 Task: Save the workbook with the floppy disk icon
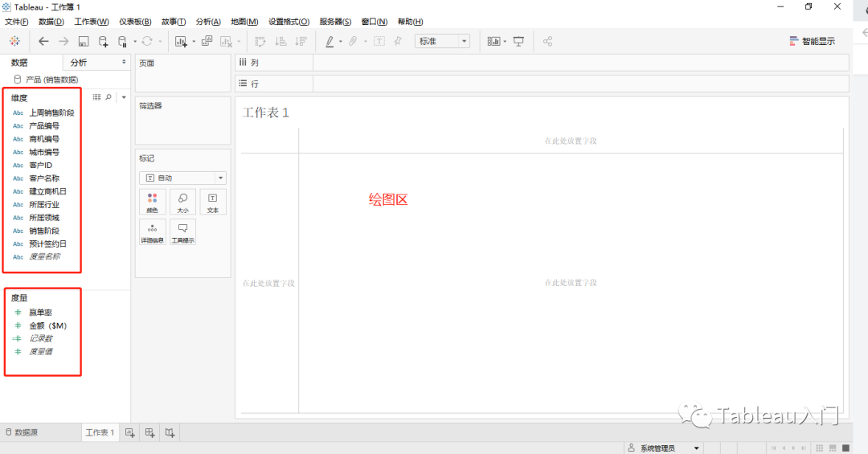84,41
